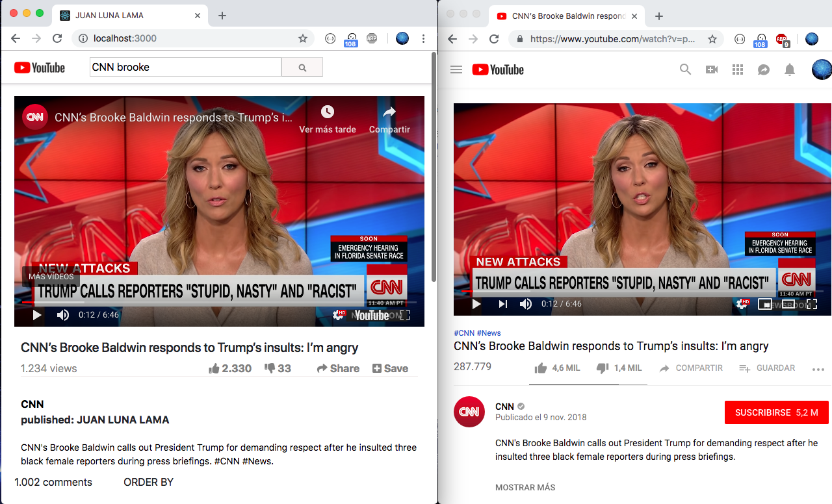
Task: Click the Compartir arrow in the embedded player
Action: 389,112
